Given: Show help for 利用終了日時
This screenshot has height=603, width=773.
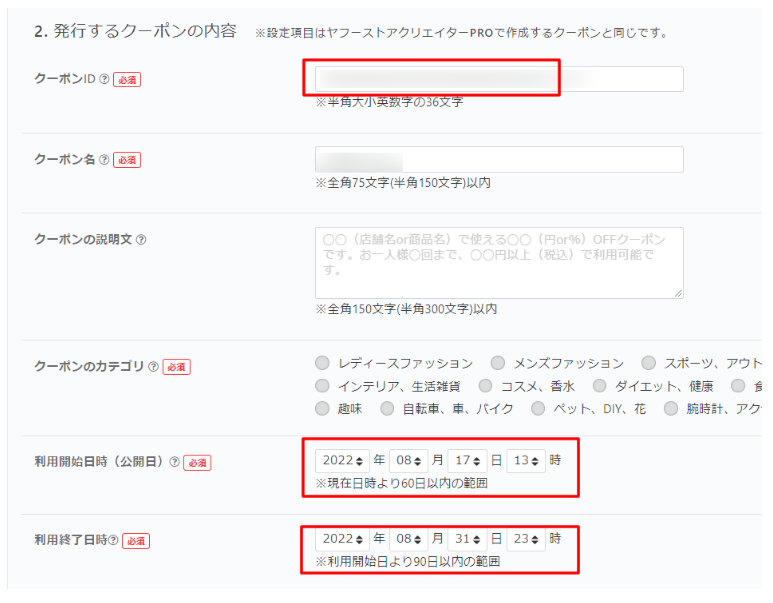Looking at the screenshot, I should 113,541.
